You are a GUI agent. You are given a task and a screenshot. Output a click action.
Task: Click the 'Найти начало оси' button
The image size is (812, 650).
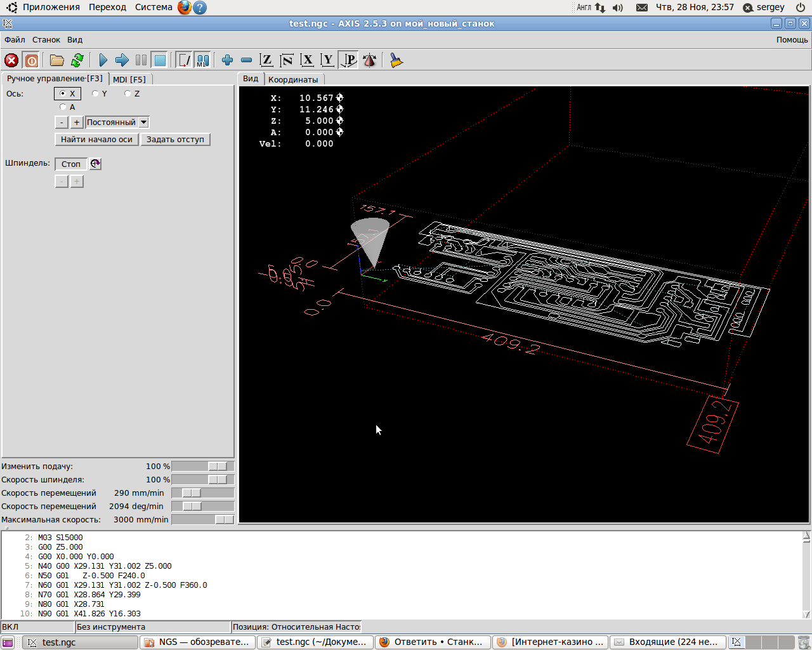(96, 140)
